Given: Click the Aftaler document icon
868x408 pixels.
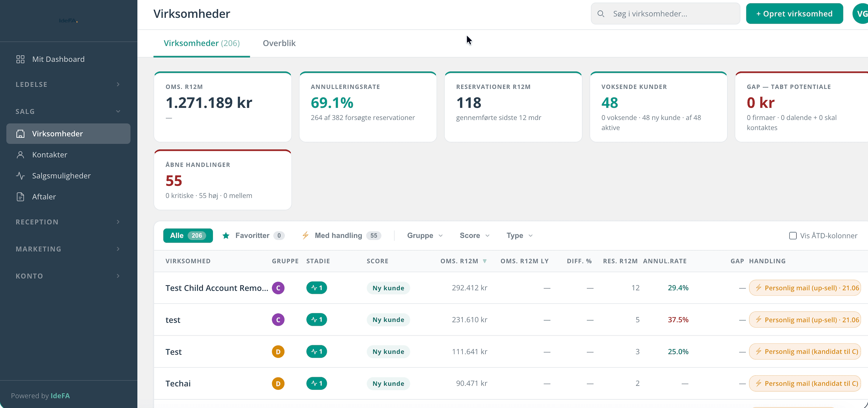Looking at the screenshot, I should [20, 197].
